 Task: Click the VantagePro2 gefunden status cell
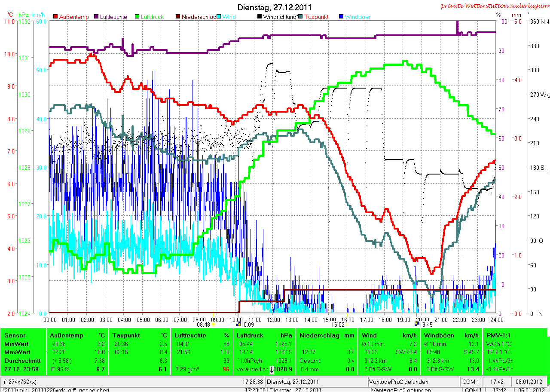pyautogui.click(x=414, y=382)
